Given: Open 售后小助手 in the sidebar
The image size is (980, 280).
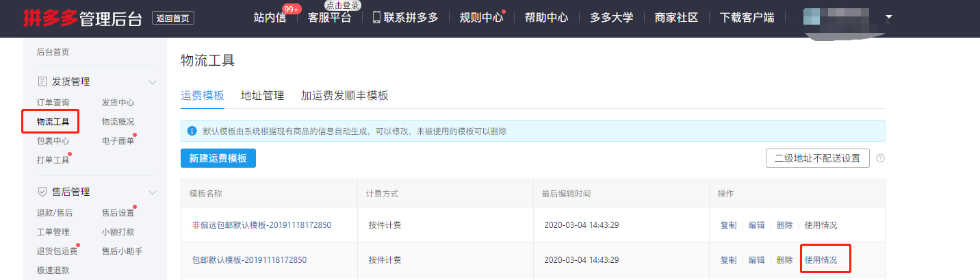Looking at the screenshot, I should pos(122,251).
